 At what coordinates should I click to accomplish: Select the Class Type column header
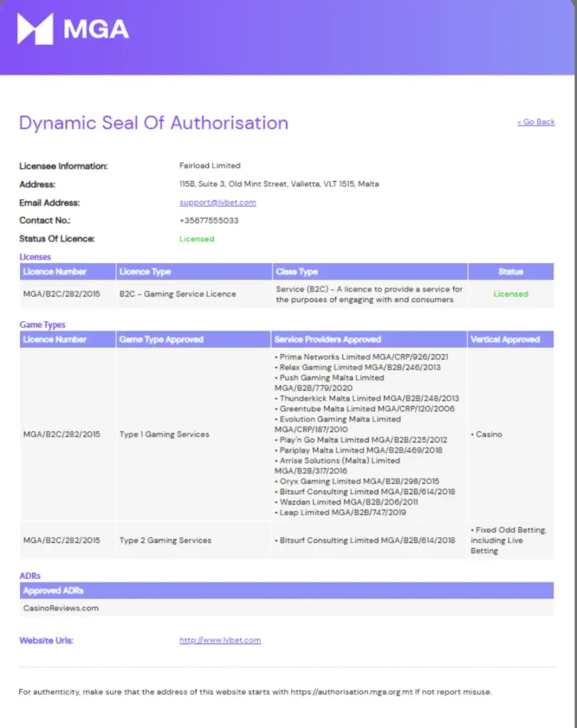[x=296, y=272]
